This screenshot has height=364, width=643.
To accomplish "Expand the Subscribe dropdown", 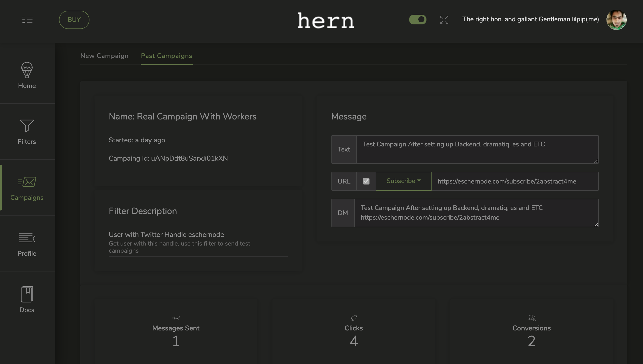I will coord(403,181).
